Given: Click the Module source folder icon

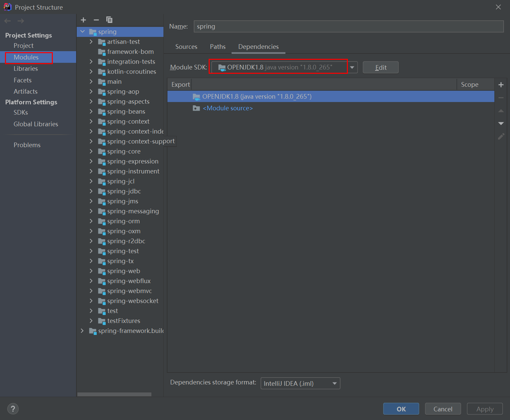Looking at the screenshot, I should click(196, 108).
